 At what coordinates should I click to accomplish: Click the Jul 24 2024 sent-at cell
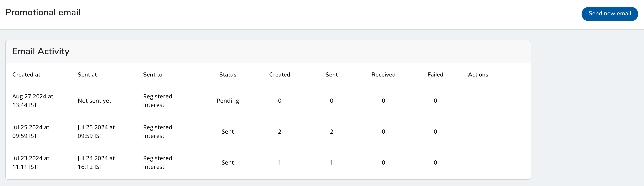tap(96, 162)
